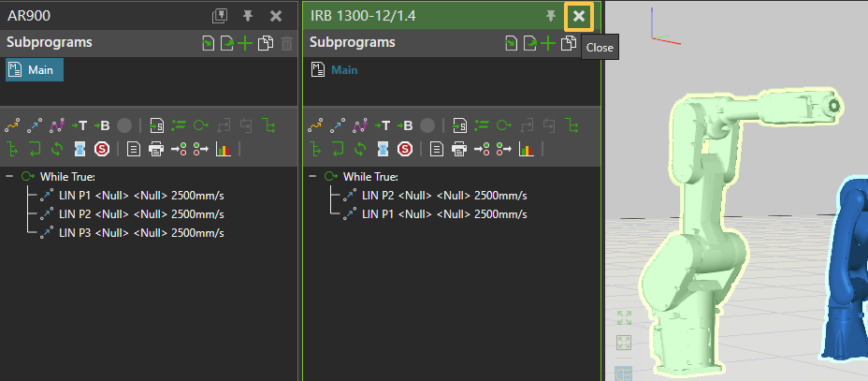Image resolution: width=868 pixels, height=381 pixels.
Task: Click the bar chart icon in the AR900 toolbar
Action: pyautogui.click(x=223, y=149)
